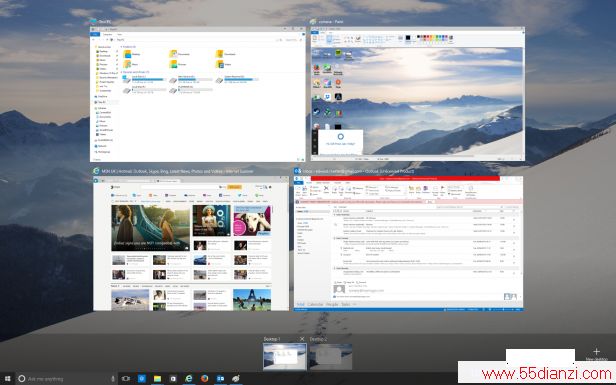Launch Firefox from the taskbar
This screenshot has height=385, width=616.
[205, 379]
